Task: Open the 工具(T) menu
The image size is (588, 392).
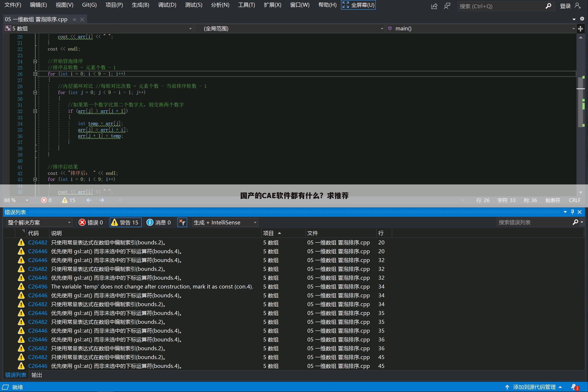Action: point(246,5)
